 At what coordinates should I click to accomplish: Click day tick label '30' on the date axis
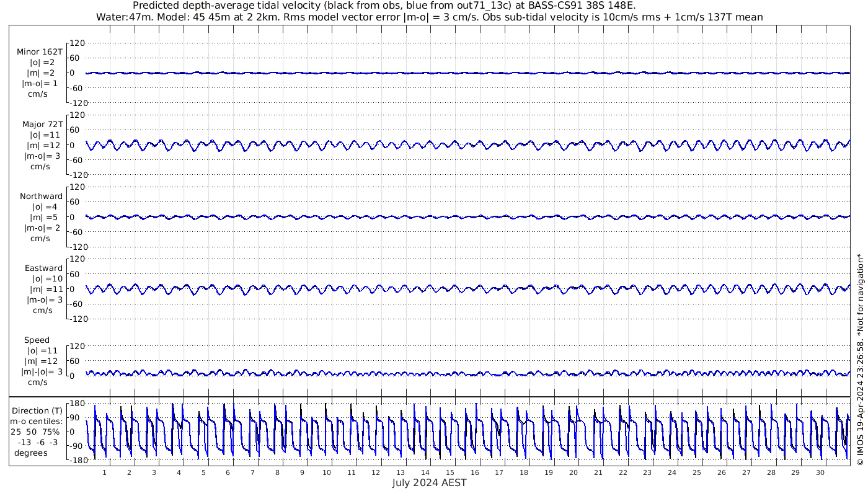pos(820,472)
